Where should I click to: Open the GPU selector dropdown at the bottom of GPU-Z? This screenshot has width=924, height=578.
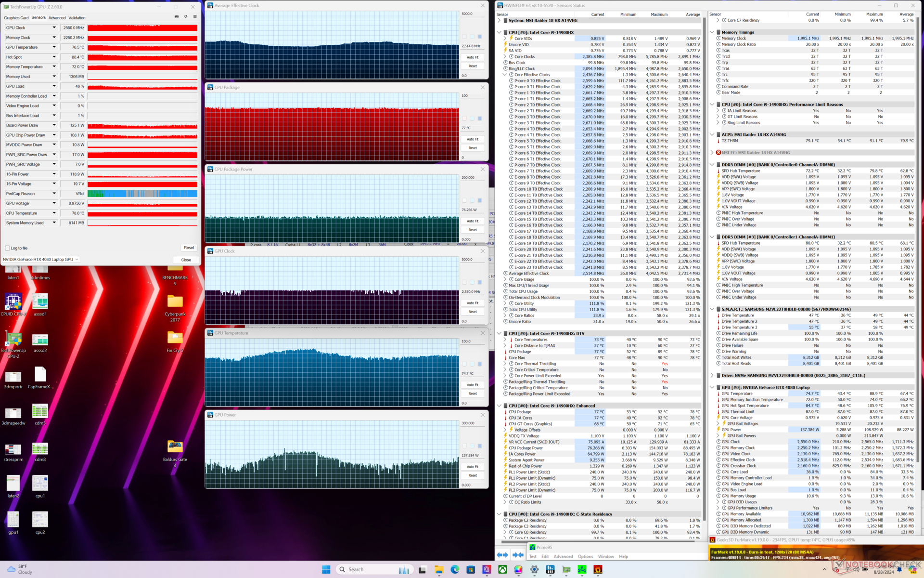click(x=40, y=260)
